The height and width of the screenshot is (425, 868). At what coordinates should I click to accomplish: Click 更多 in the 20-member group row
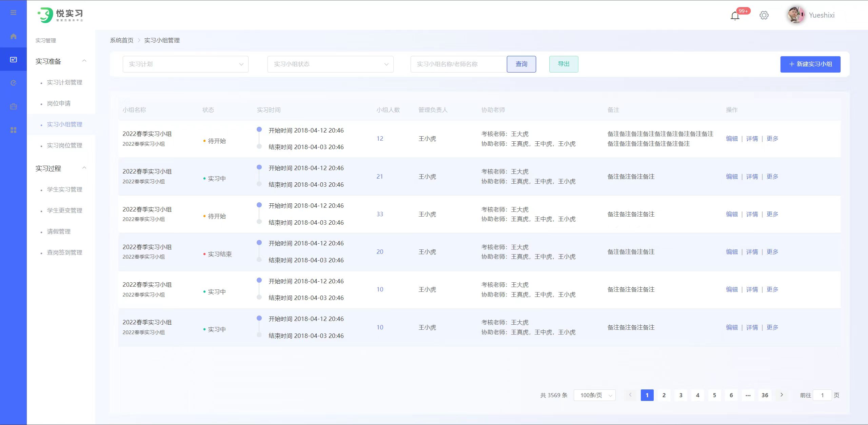772,252
